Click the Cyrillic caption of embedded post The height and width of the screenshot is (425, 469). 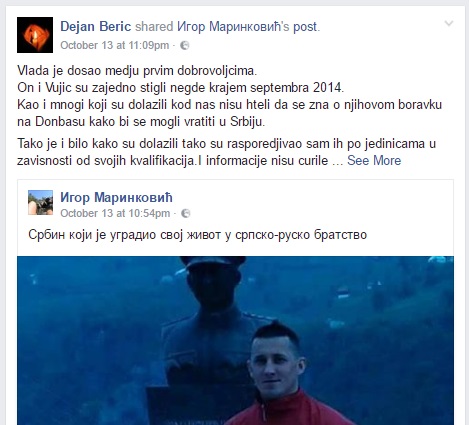[x=198, y=235]
